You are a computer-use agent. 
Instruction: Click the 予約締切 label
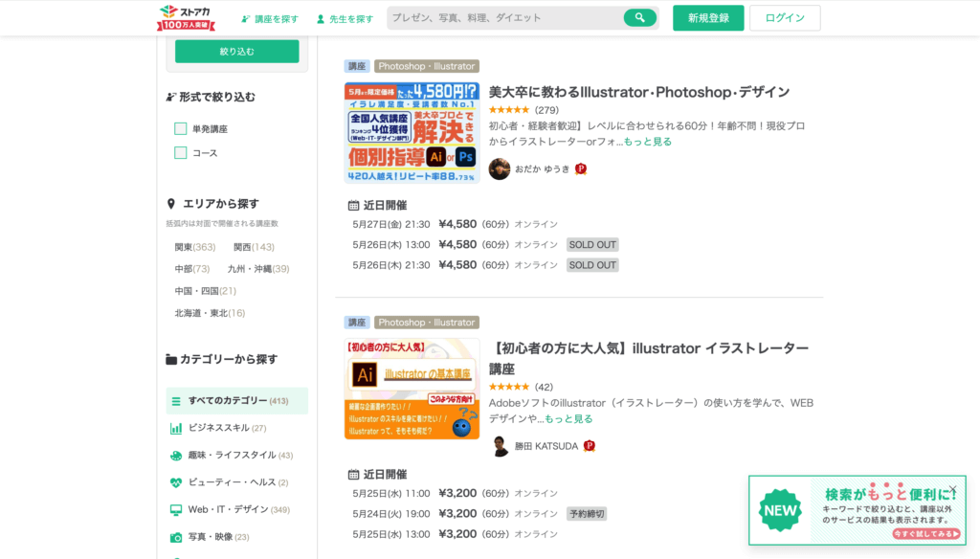587,514
